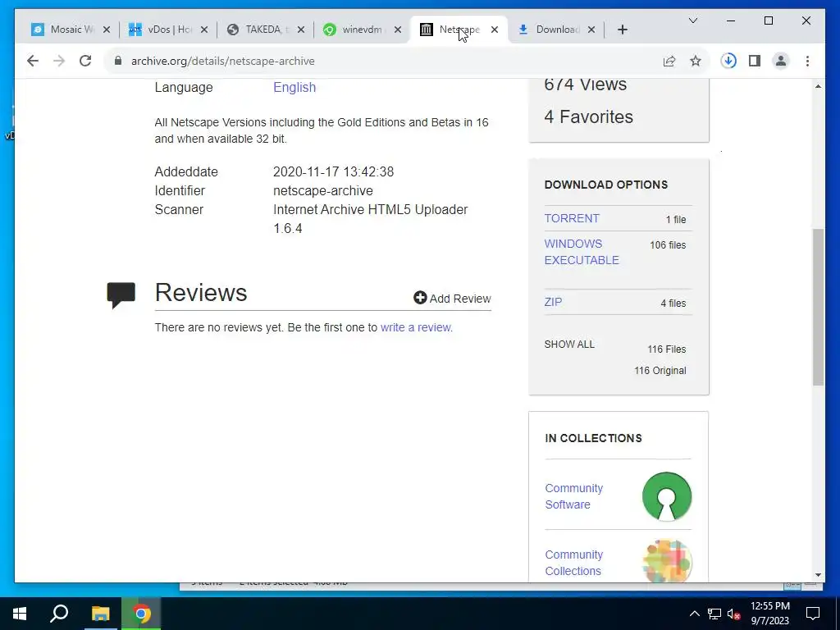Open the Windows Start menu
This screenshot has height=630, width=840.
point(20,614)
